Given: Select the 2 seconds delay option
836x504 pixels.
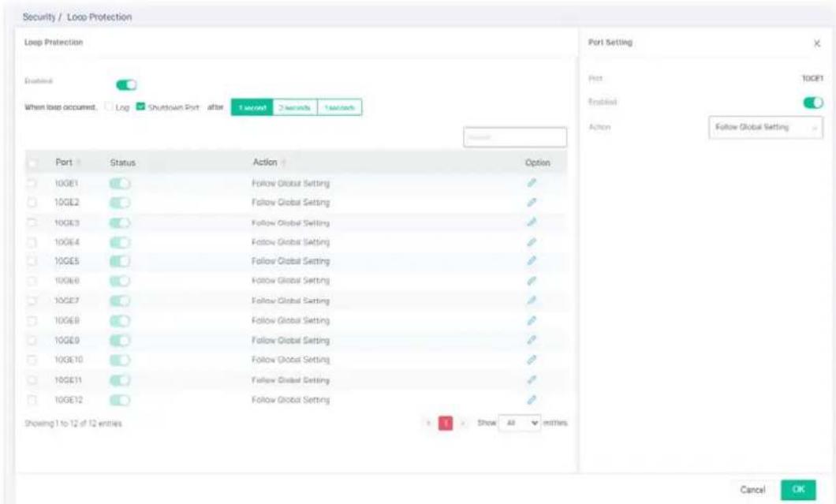Looking at the screenshot, I should click(295, 107).
